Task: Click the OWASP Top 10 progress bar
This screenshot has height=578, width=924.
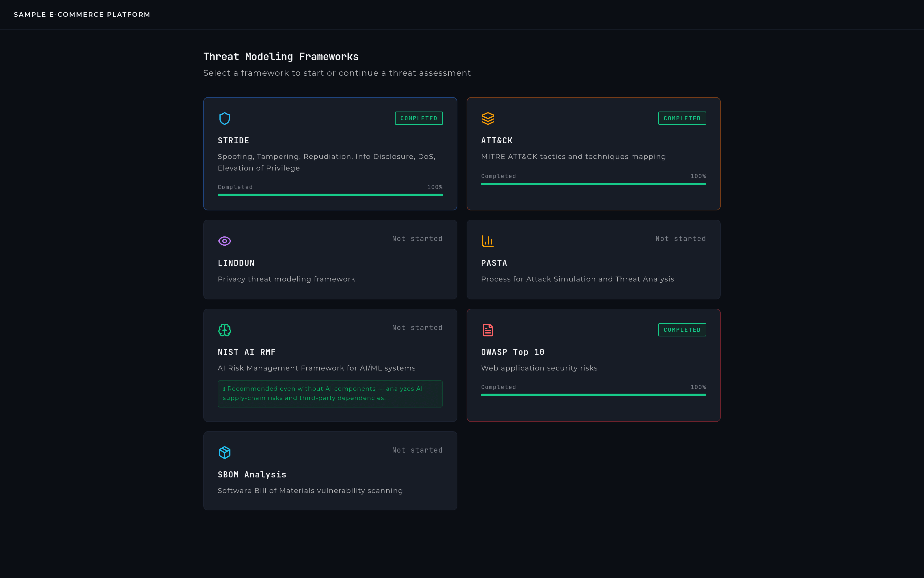Action: point(593,395)
